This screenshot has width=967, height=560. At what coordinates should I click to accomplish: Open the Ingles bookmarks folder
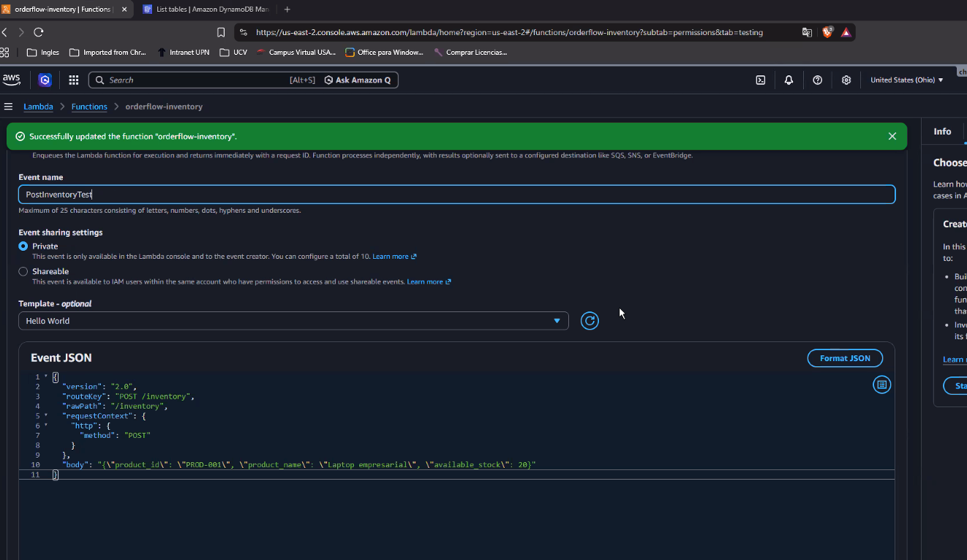(43, 53)
